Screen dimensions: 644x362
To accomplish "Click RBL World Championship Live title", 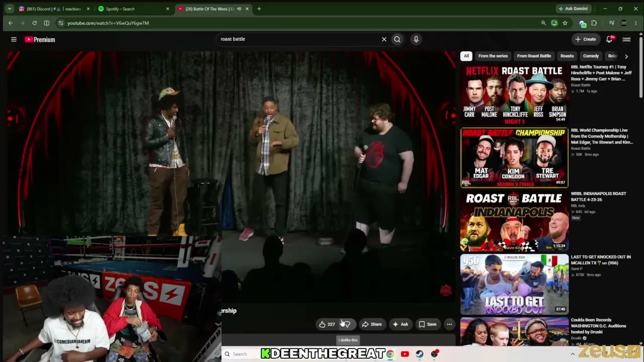I will (602, 136).
